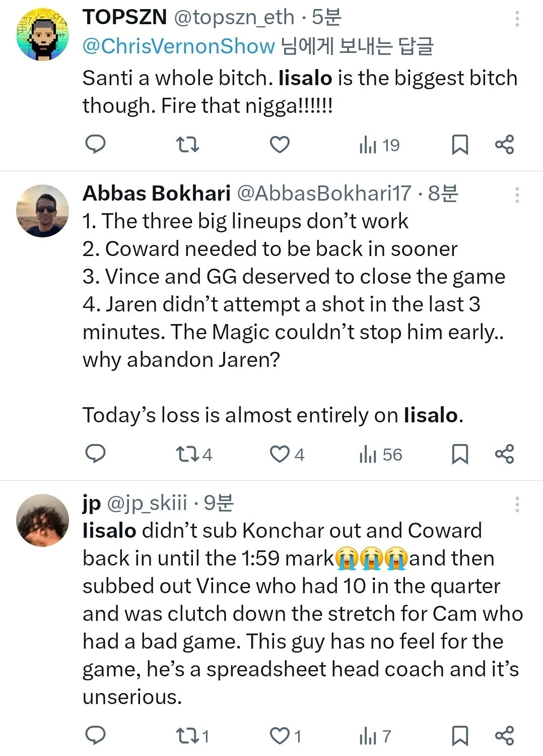Open Abbas Bokhari's profile name
Image resolution: width=543 pixels, height=756 pixels.
click(156, 194)
